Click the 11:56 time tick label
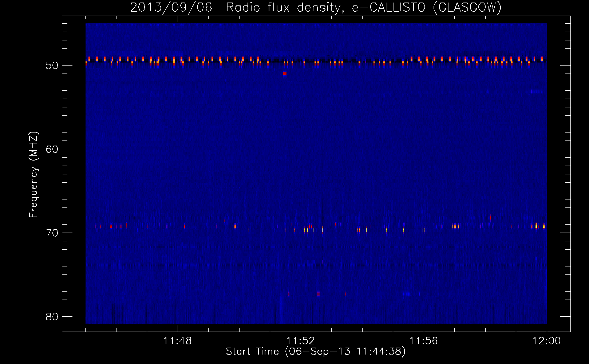Viewport: 589px width, 364px height. pyautogui.click(x=424, y=341)
